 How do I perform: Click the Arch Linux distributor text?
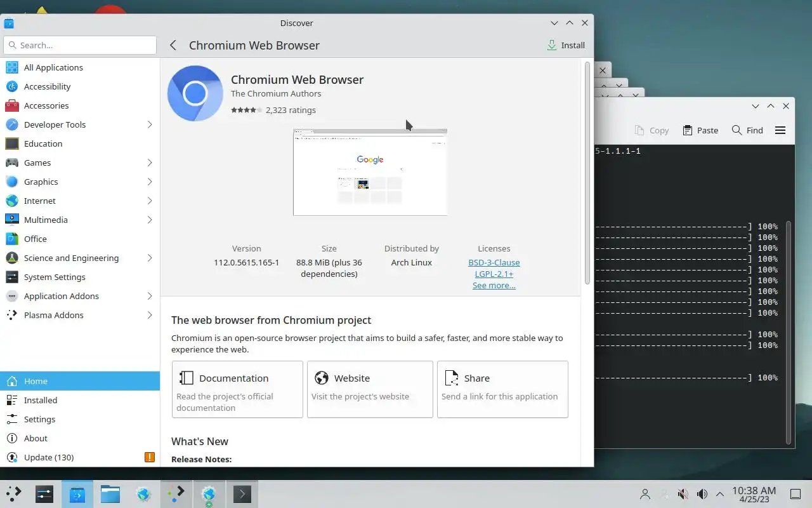tap(411, 262)
